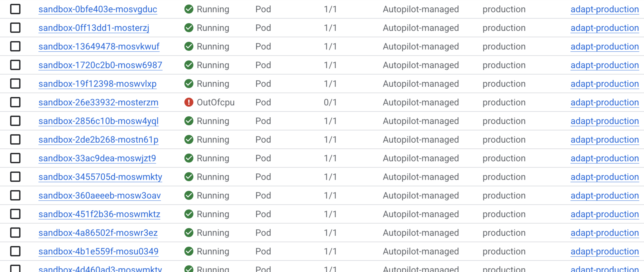
Task: Click the 0/1 pods count
Action: point(330,102)
